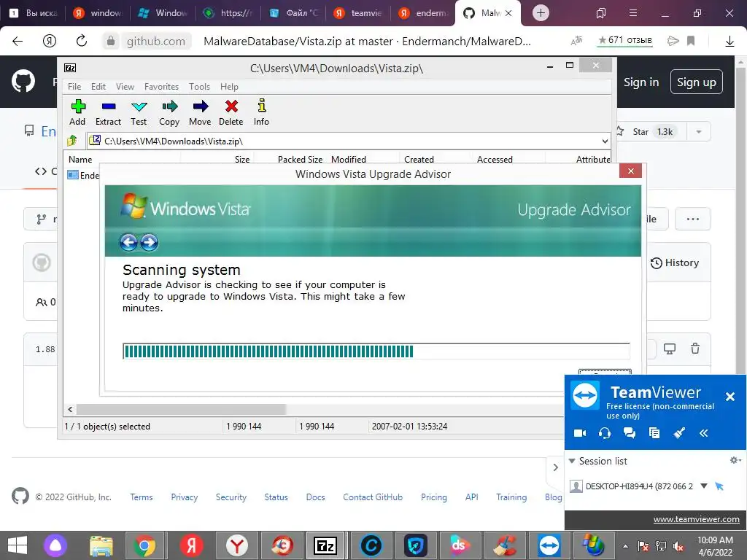Open File Explorer from taskbar
747x560 pixels.
[101, 545]
